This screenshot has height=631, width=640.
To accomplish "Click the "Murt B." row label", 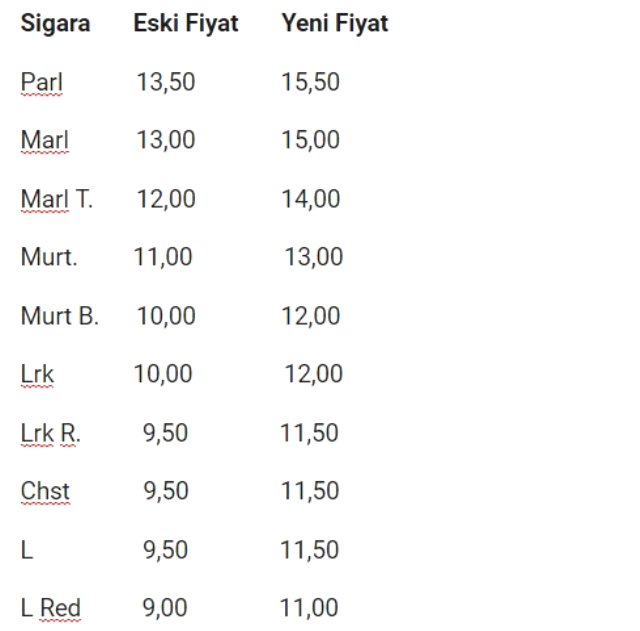I will pos(59,316).
